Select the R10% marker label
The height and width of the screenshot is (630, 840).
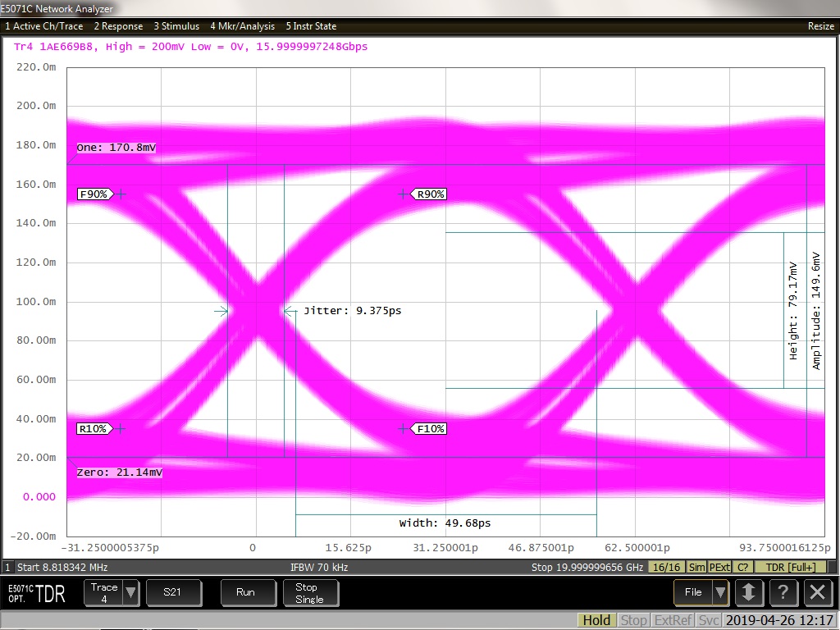pos(93,428)
